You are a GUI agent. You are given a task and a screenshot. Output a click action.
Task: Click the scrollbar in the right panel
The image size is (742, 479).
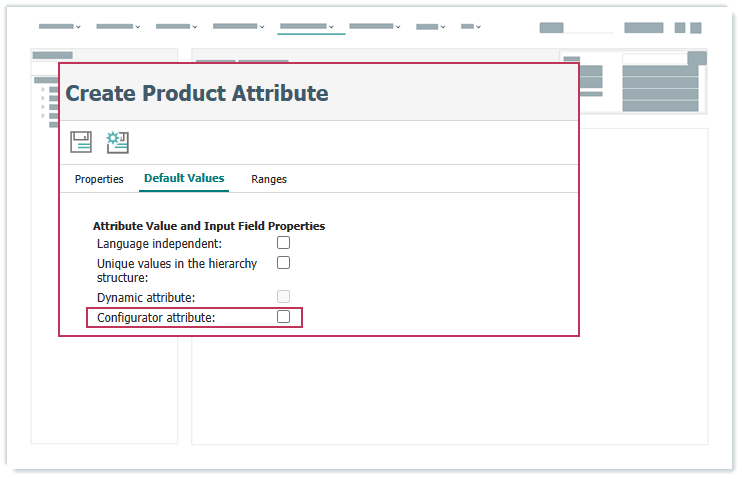(703, 59)
